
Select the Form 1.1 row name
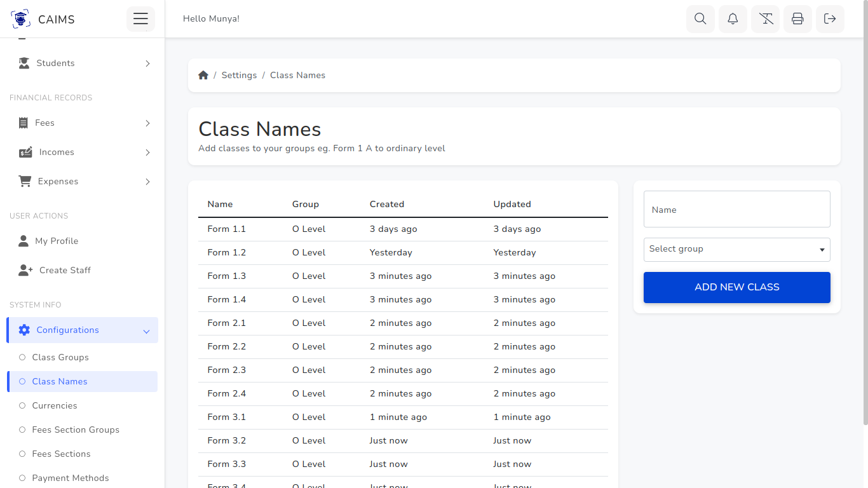[x=226, y=229]
